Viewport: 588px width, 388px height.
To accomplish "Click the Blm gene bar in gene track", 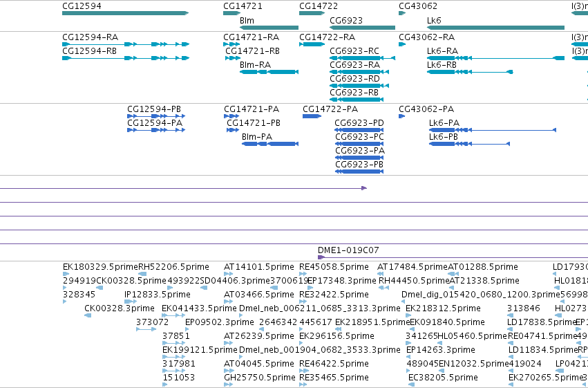I will click(269, 28).
